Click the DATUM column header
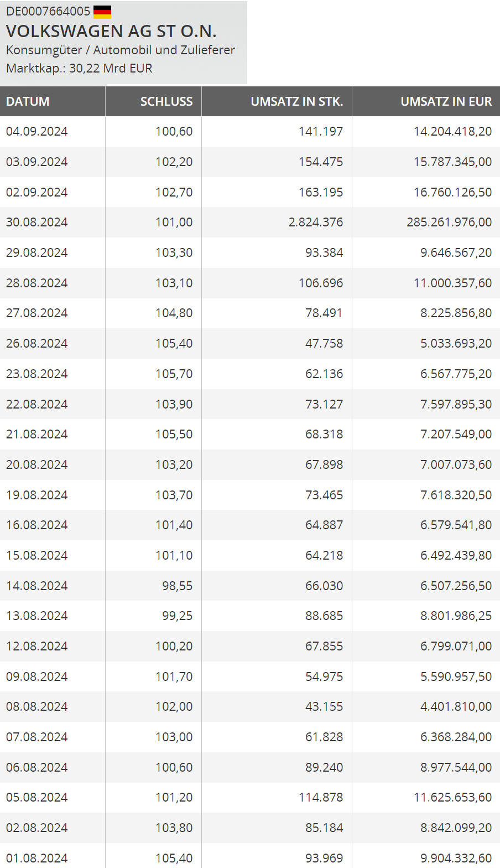 tap(28, 101)
